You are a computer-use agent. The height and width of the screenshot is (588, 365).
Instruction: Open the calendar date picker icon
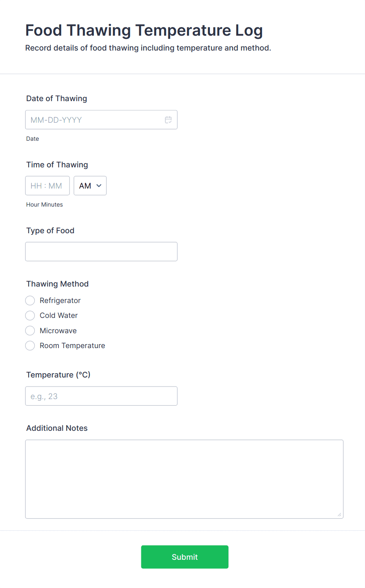pos(168,120)
